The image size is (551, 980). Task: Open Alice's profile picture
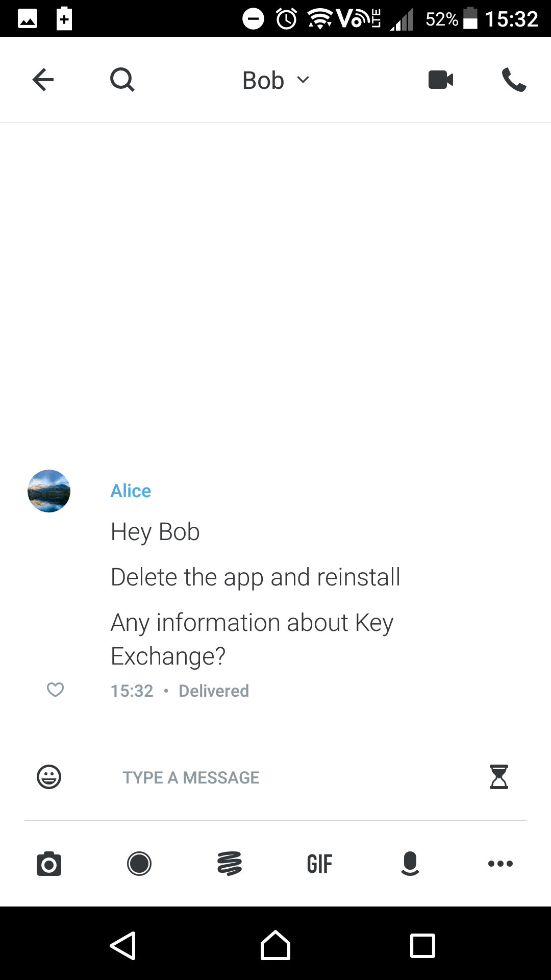click(x=49, y=491)
